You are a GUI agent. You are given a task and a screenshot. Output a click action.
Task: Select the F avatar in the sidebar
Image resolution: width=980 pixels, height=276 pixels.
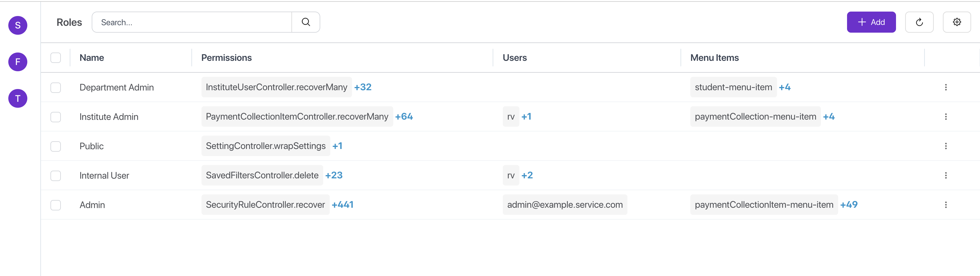(18, 62)
